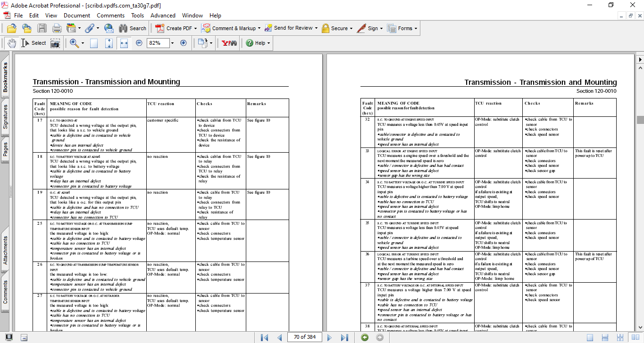The image size is (644, 343).
Task: Click the Yahoo search toolbar icon
Action: click(229, 43)
